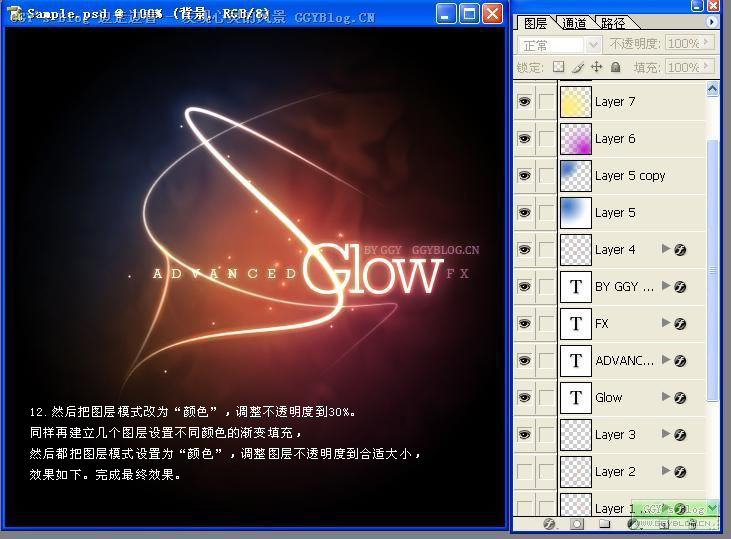Delete the selected layer with trash icon

pyautogui.click(x=692, y=524)
